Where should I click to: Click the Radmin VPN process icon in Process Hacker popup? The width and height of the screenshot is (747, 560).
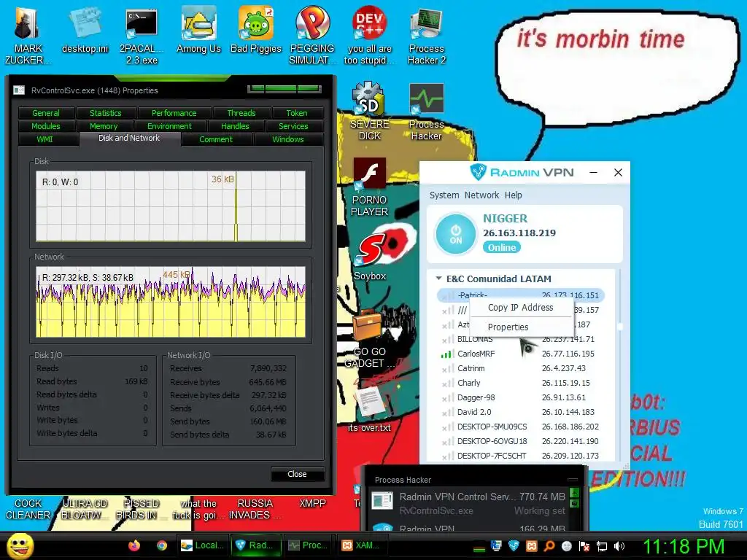pyautogui.click(x=382, y=527)
